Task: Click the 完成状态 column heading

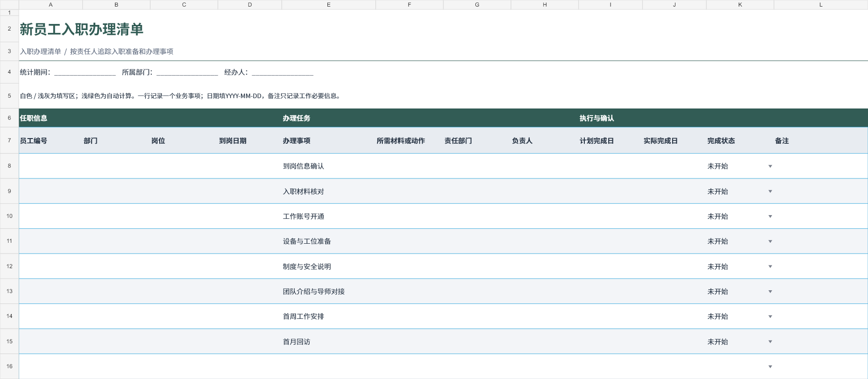Action: click(x=740, y=140)
